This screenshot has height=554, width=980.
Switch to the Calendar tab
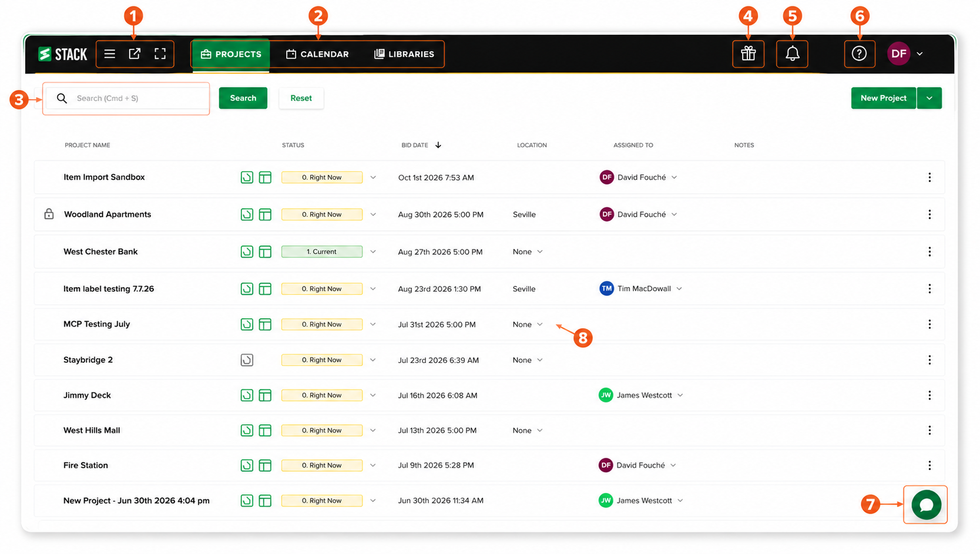point(317,54)
